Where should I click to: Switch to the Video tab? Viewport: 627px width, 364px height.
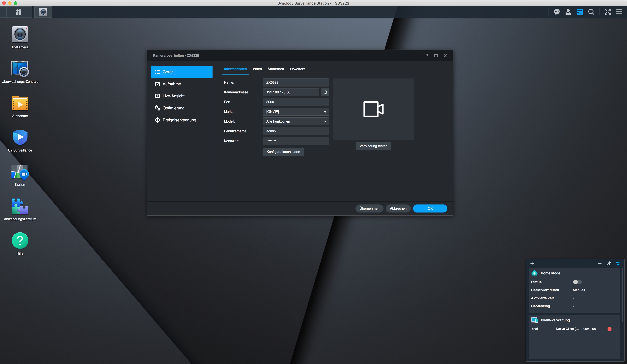click(257, 69)
